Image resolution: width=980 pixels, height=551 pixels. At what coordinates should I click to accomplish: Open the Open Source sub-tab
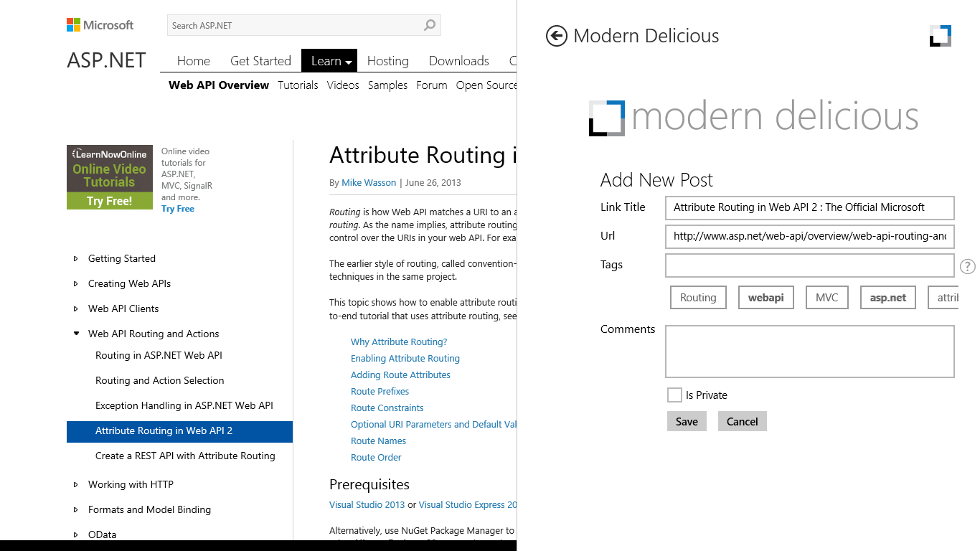pos(486,85)
